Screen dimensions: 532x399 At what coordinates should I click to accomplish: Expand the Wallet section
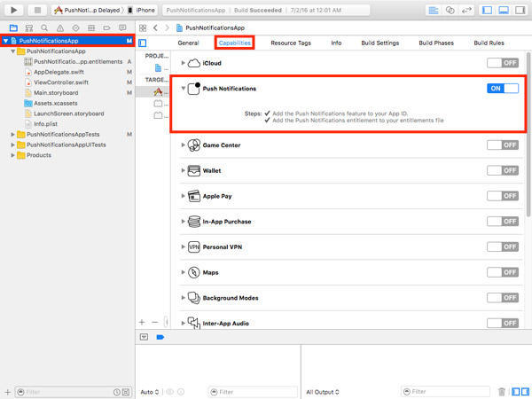click(x=183, y=170)
